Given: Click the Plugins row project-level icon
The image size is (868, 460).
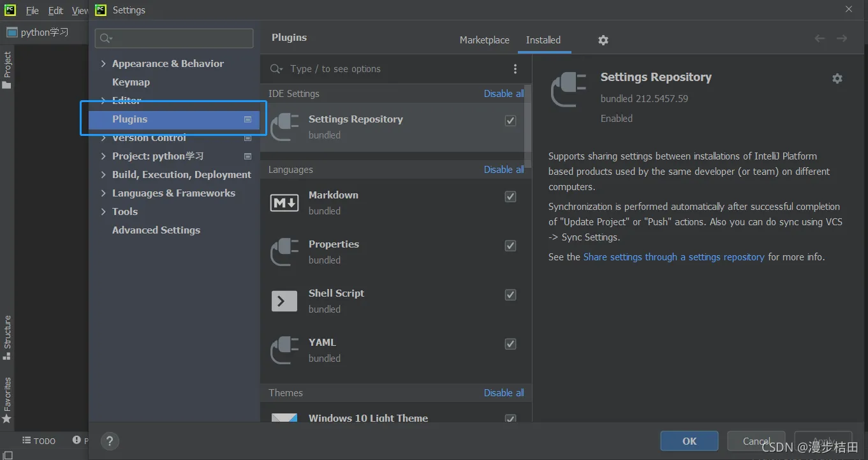Looking at the screenshot, I should point(248,119).
